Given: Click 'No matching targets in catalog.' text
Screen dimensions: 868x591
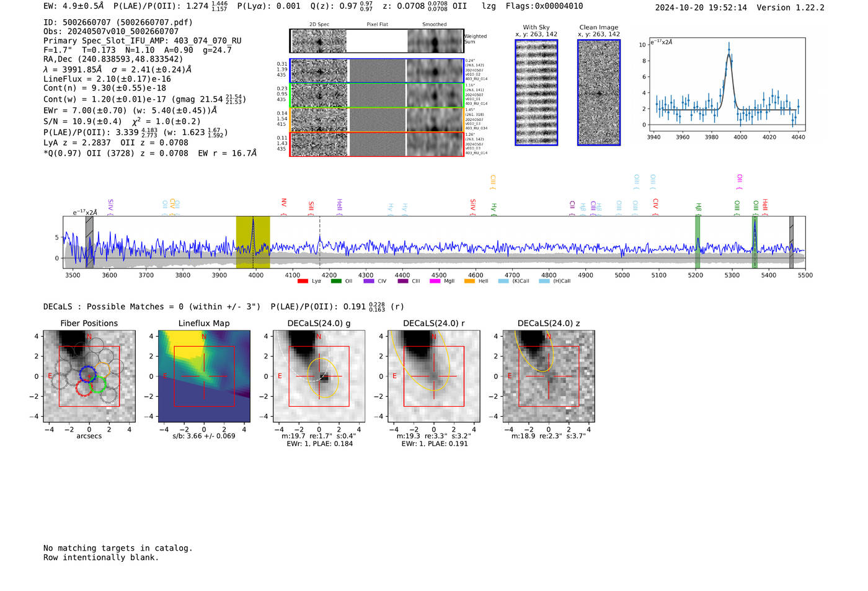Looking at the screenshot, I should [118, 548].
